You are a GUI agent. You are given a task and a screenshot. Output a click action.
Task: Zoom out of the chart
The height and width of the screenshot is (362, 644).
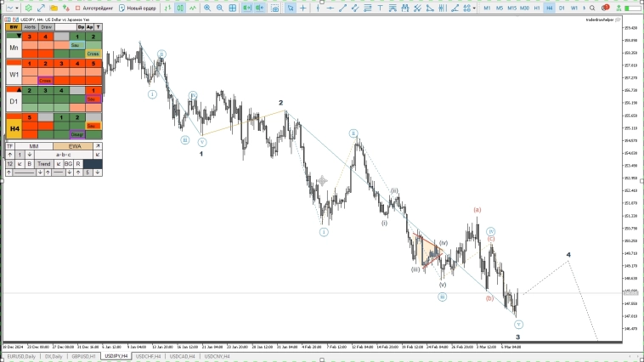tap(220, 8)
